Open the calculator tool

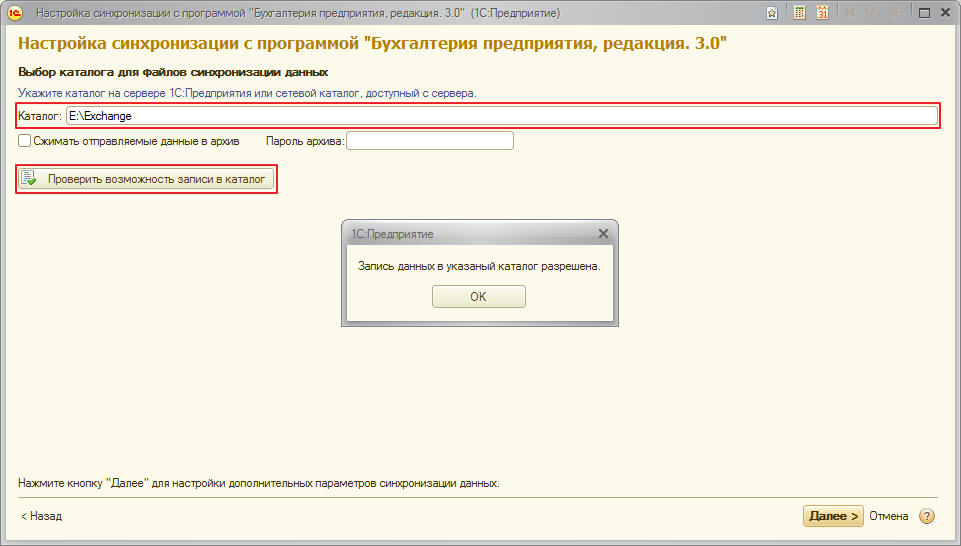pos(799,13)
